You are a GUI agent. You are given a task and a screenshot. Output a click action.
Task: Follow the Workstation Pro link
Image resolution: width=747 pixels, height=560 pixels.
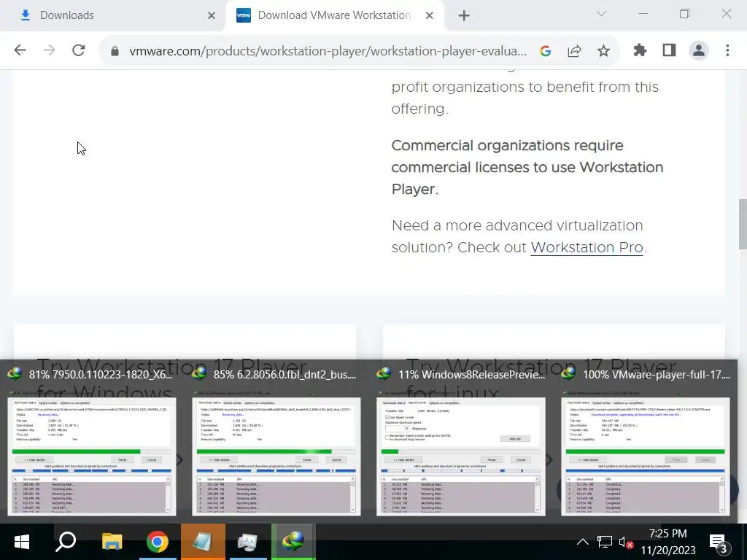587,248
